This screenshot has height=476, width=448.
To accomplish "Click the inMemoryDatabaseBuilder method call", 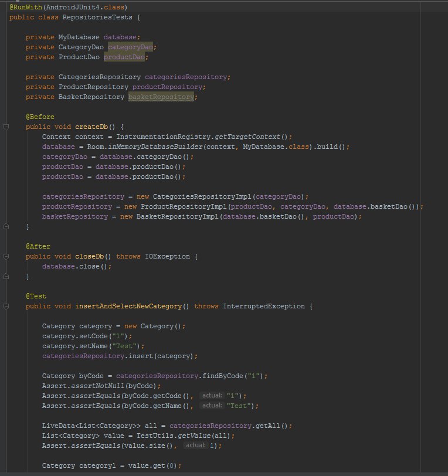I will (x=155, y=147).
